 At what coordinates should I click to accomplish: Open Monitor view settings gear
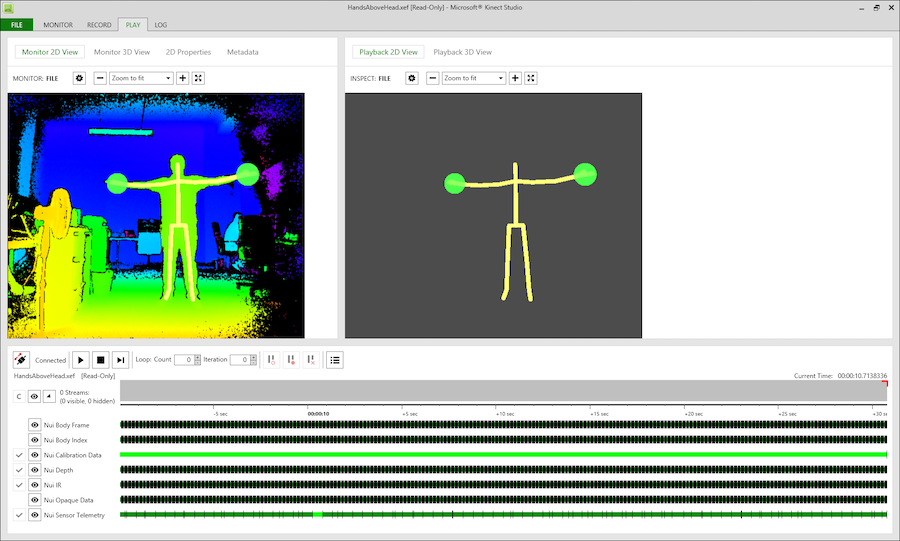(79, 78)
